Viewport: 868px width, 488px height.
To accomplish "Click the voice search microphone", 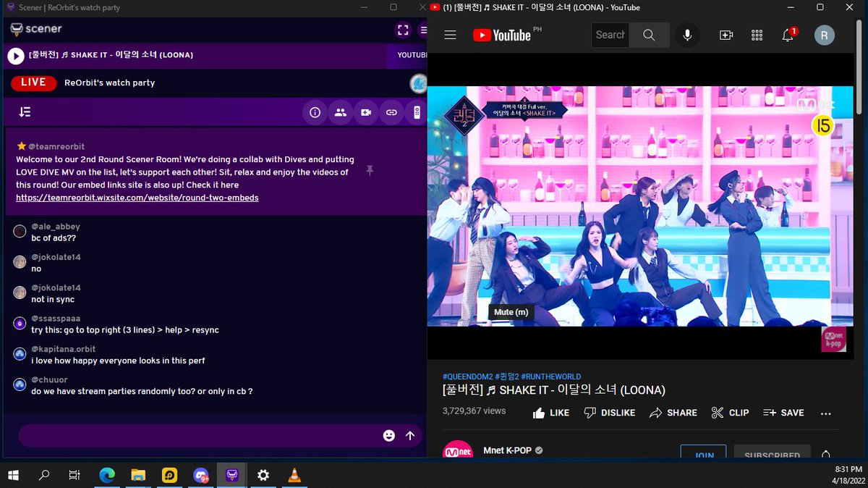I will pos(687,35).
